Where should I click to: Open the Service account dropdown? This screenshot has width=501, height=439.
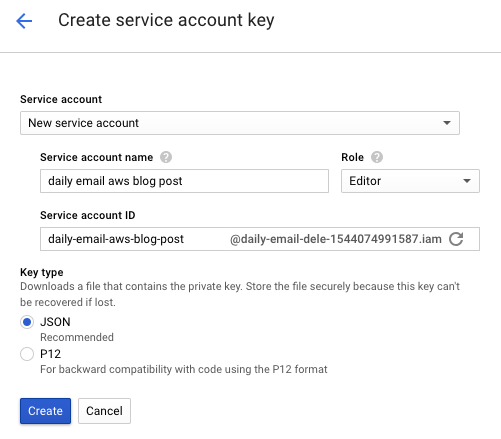[240, 123]
